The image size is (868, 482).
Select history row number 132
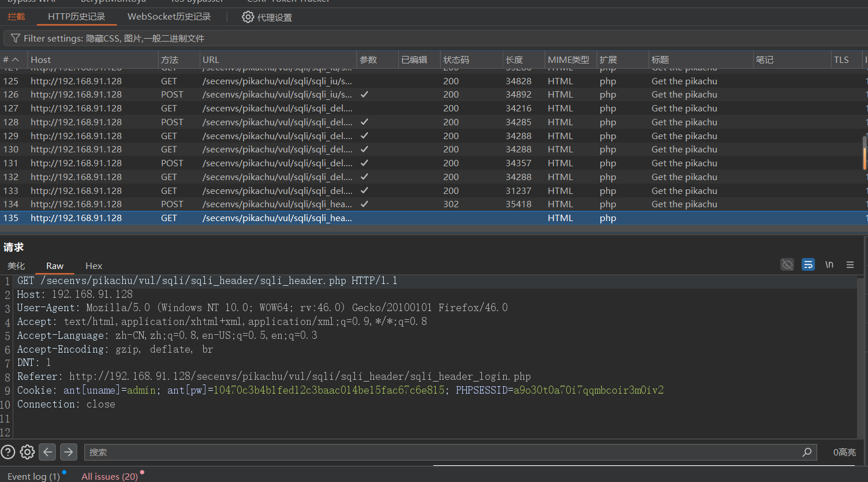[x=431, y=177]
